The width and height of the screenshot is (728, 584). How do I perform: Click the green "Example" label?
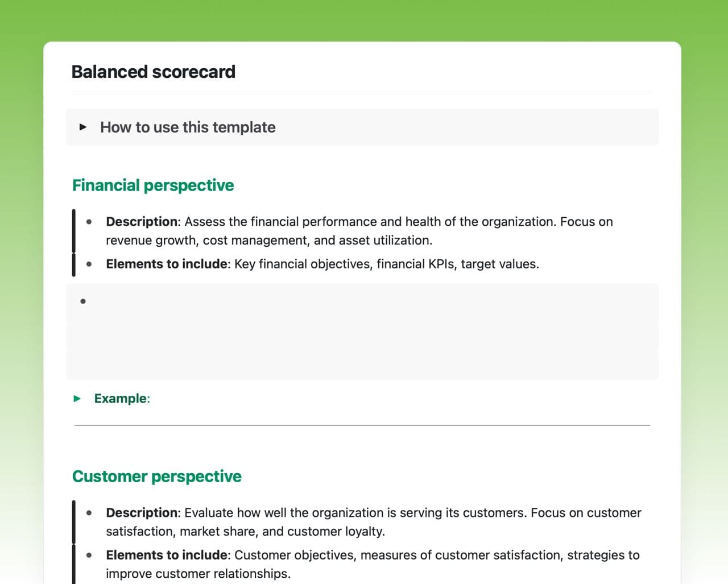121,398
